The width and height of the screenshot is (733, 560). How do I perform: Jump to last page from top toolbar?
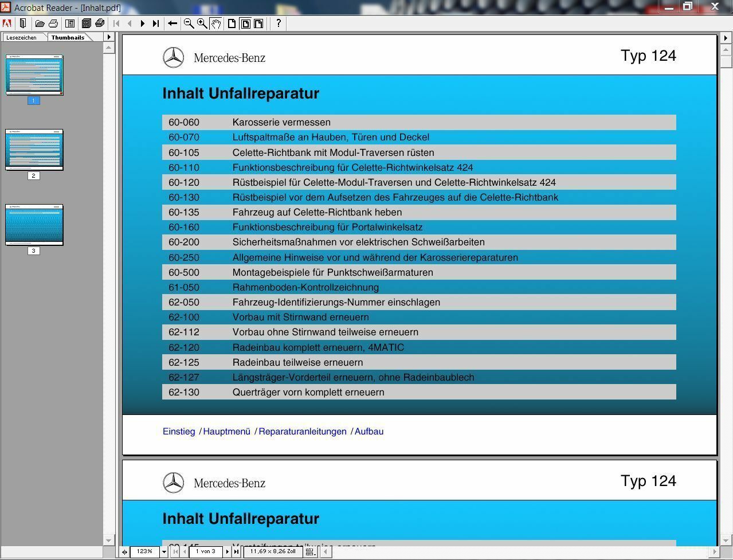(x=156, y=24)
